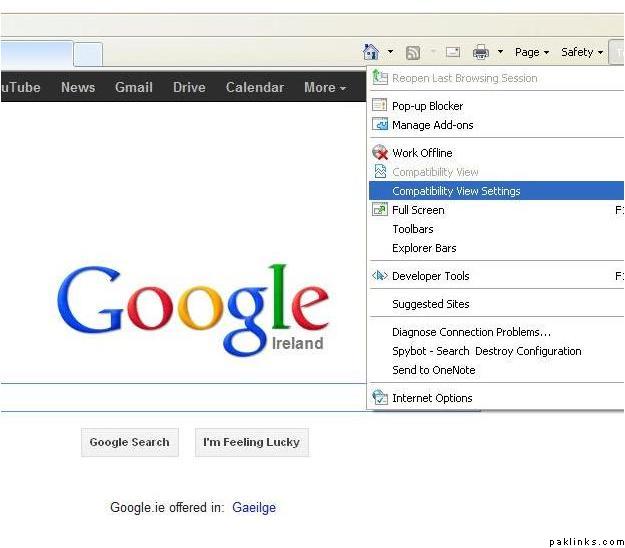Click the Print icon in the toolbar

pyautogui.click(x=481, y=52)
